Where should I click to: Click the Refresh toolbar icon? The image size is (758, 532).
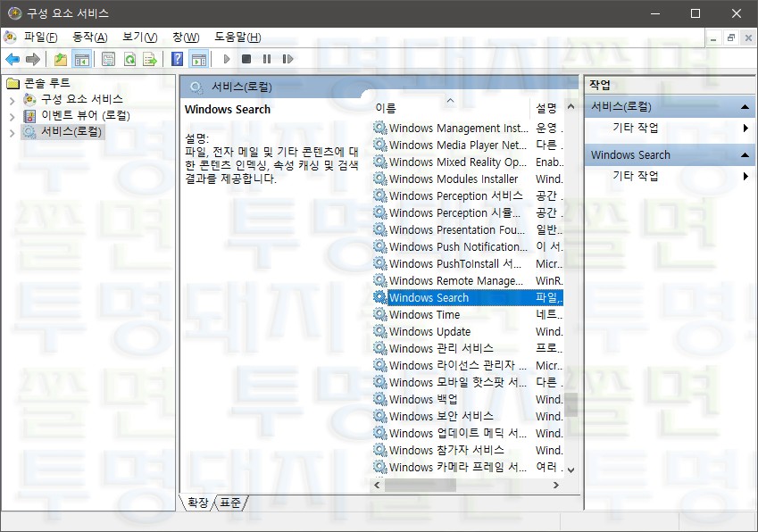coord(129,59)
